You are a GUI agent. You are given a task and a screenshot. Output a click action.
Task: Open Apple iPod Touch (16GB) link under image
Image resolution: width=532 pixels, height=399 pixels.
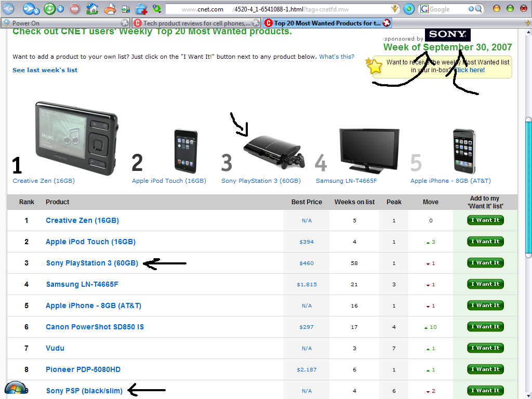(x=169, y=181)
